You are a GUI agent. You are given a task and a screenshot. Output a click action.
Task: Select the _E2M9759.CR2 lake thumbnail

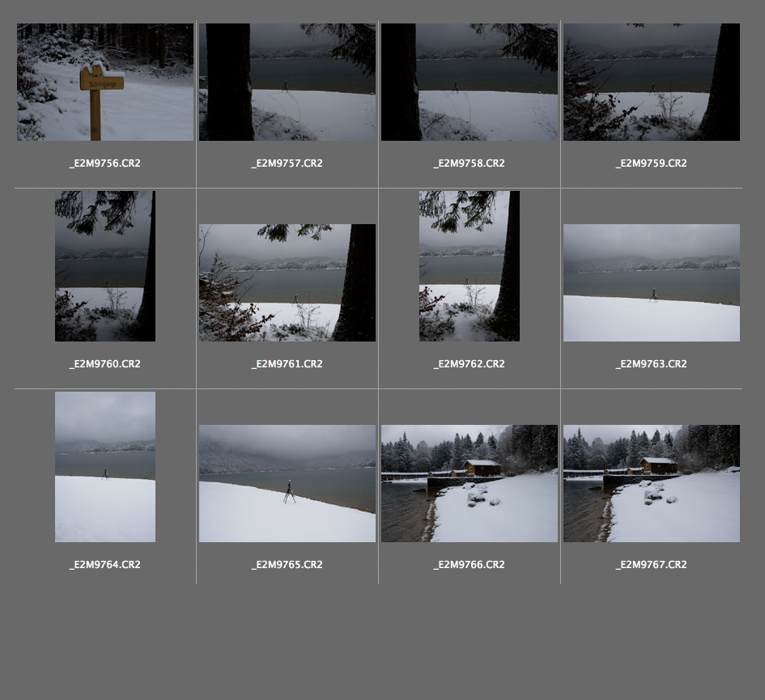[x=652, y=82]
